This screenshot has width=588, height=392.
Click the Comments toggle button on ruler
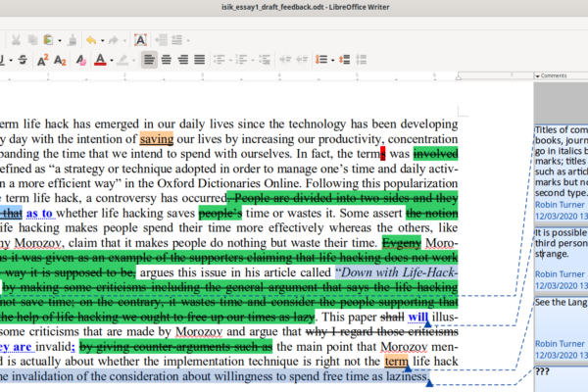[x=561, y=75]
